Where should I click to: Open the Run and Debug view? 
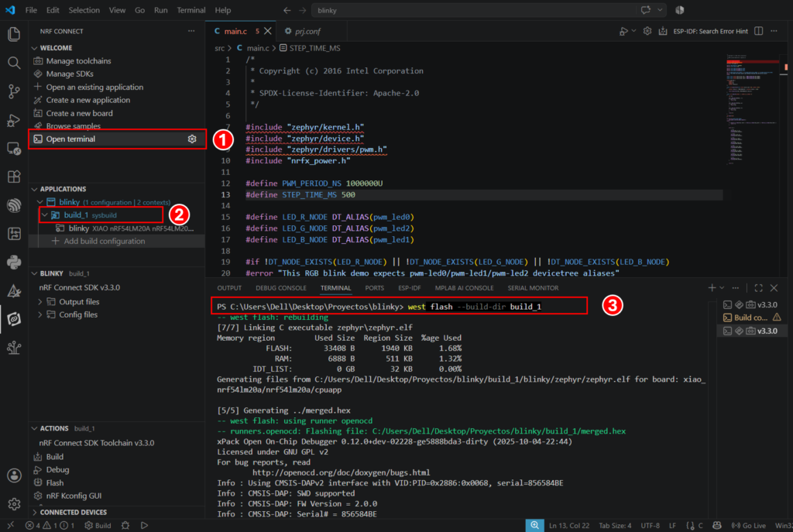(14, 120)
